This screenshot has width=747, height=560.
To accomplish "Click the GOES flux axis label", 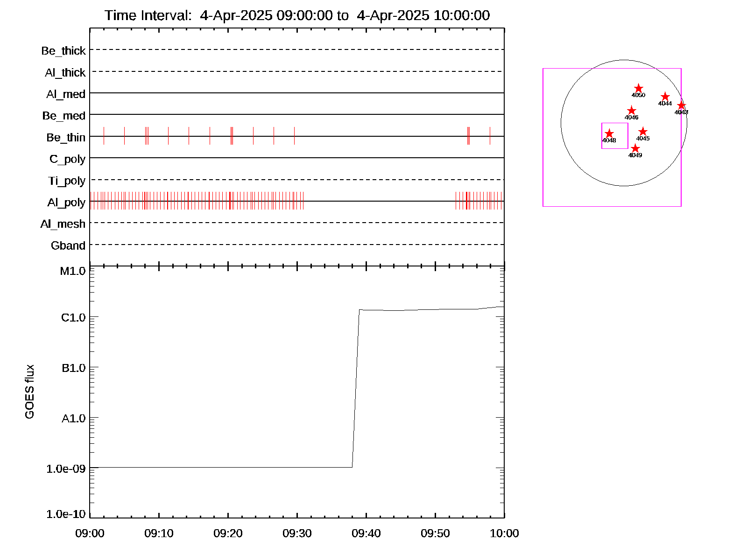I will click(x=29, y=392).
